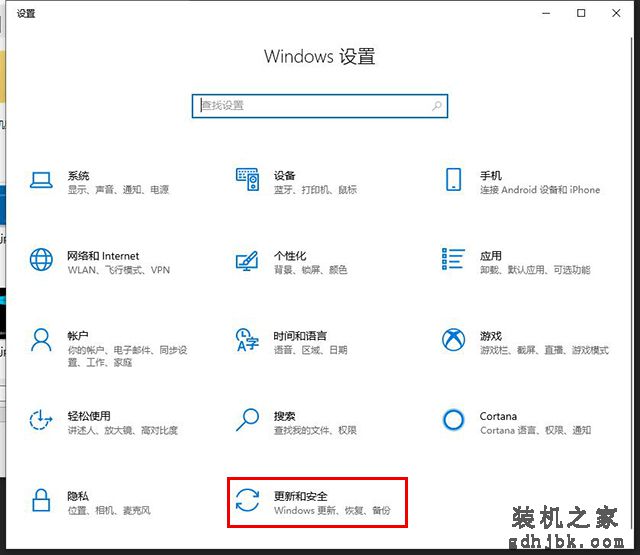The height and width of the screenshot is (555, 640).
Task: Click the Windows 设置 page heading
Action: click(320, 56)
